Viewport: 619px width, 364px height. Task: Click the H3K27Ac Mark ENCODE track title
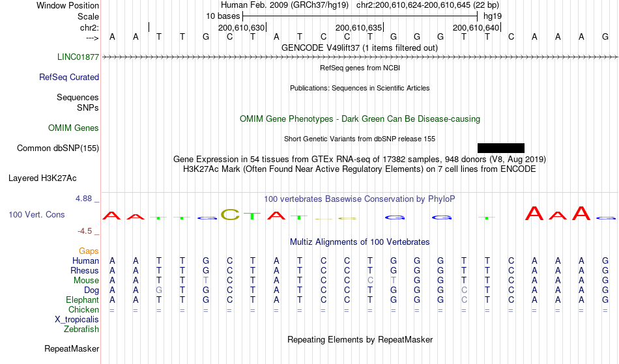click(x=360, y=169)
